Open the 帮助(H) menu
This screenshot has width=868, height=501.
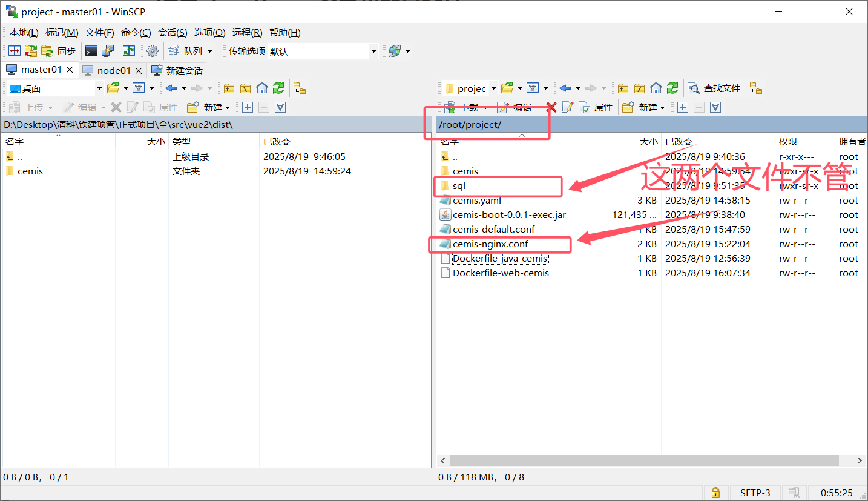(x=285, y=33)
